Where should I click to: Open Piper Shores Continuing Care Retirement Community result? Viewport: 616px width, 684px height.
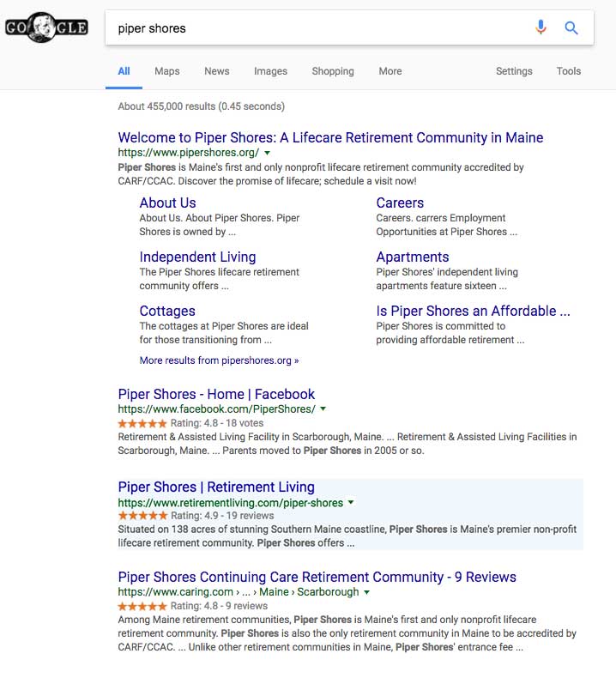pos(317,577)
